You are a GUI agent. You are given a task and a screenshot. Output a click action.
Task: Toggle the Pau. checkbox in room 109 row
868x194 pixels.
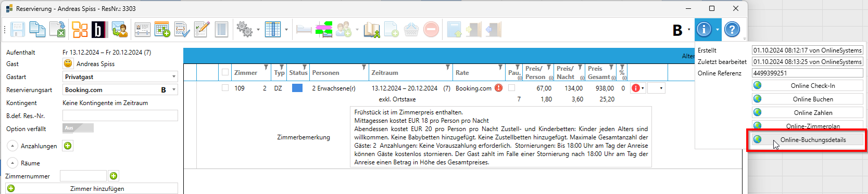pos(511,88)
